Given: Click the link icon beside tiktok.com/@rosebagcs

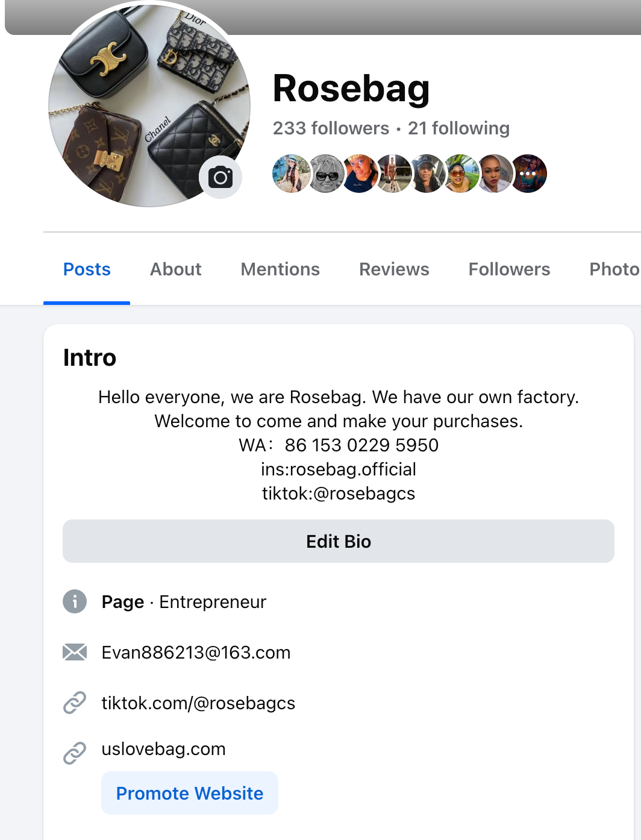Looking at the screenshot, I should point(75,703).
